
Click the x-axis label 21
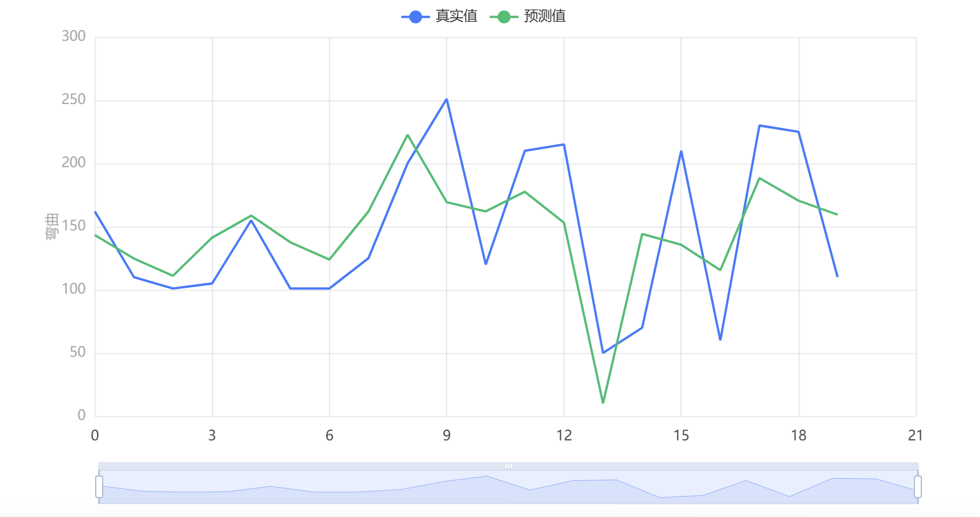tap(916, 436)
